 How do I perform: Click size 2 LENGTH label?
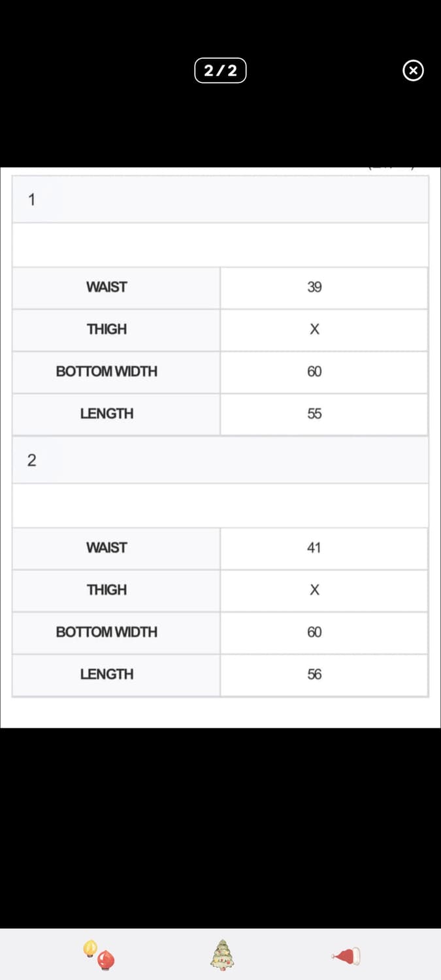click(x=106, y=674)
